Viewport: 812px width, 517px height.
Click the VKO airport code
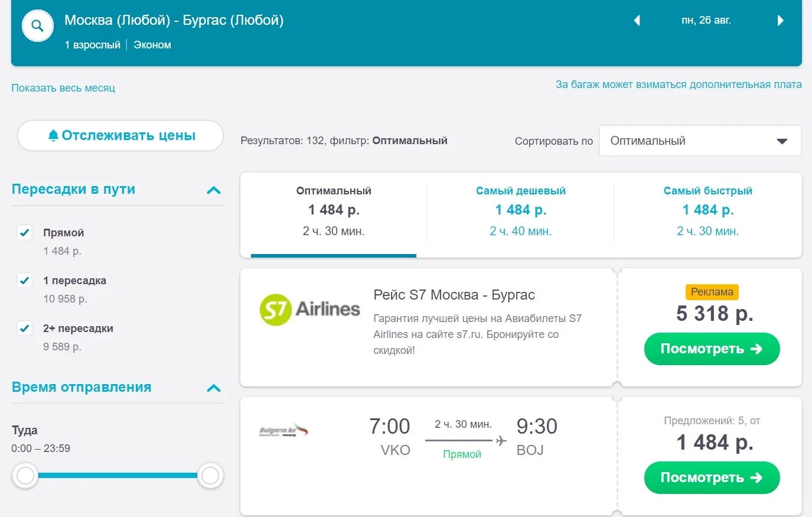395,450
